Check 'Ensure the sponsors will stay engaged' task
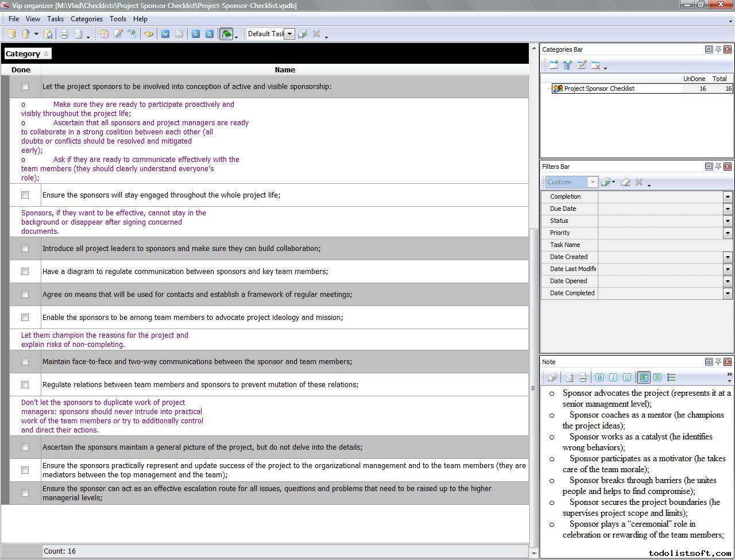This screenshot has width=735, height=560. (x=25, y=195)
